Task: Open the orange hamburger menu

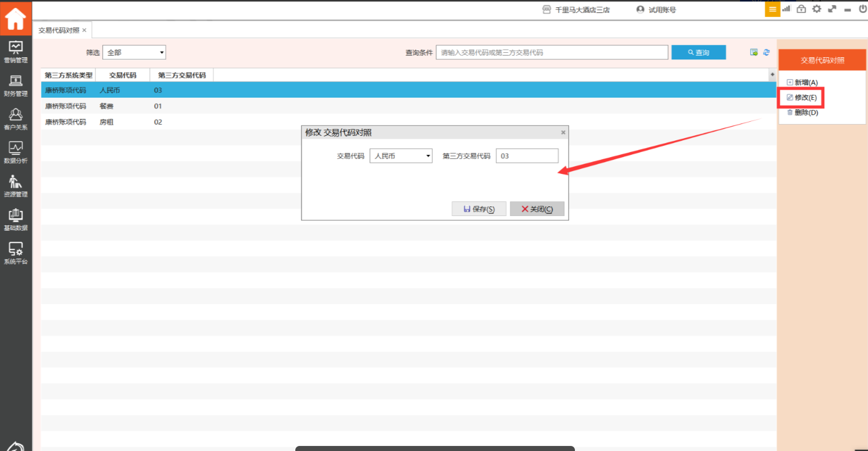Action: [773, 10]
